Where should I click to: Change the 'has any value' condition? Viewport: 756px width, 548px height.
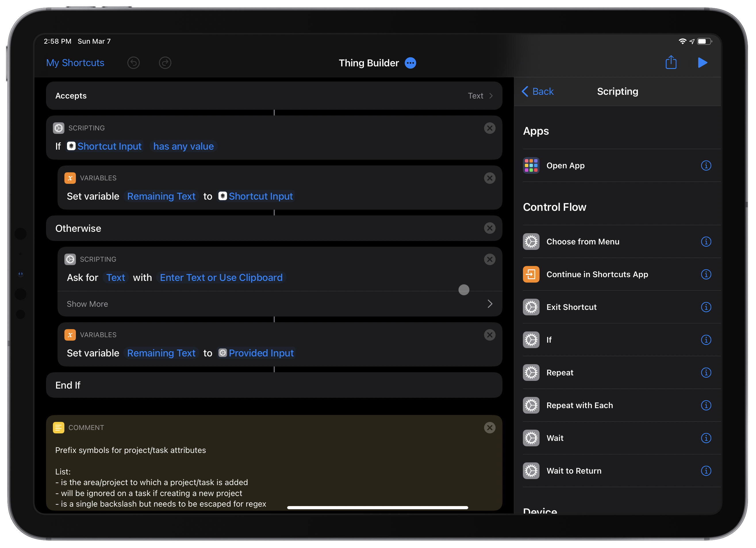(184, 146)
